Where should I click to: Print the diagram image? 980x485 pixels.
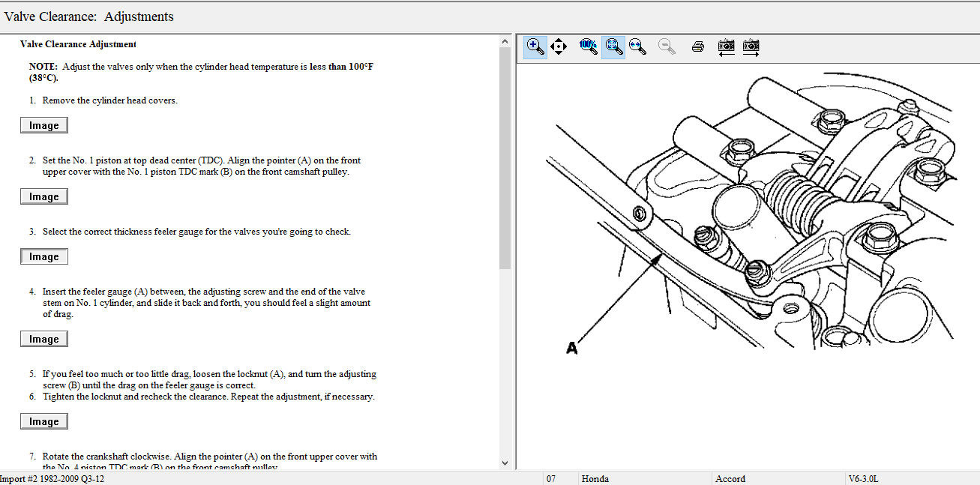coord(697,46)
